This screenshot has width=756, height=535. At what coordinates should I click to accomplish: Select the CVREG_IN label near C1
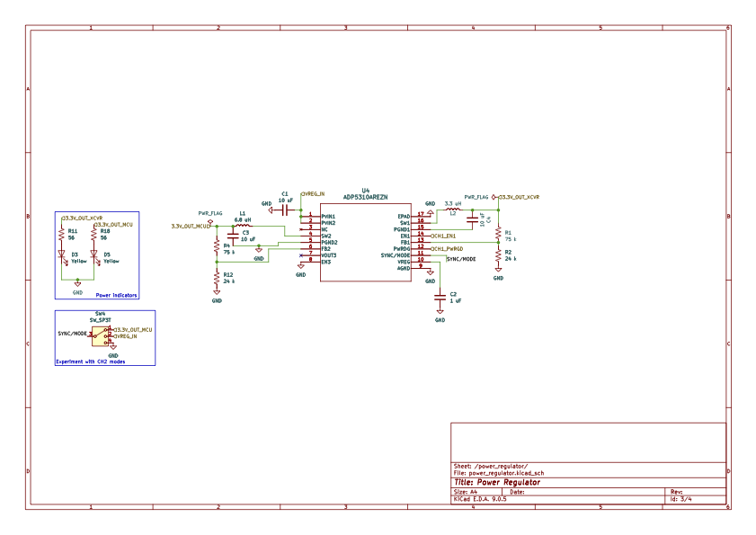[x=313, y=193]
